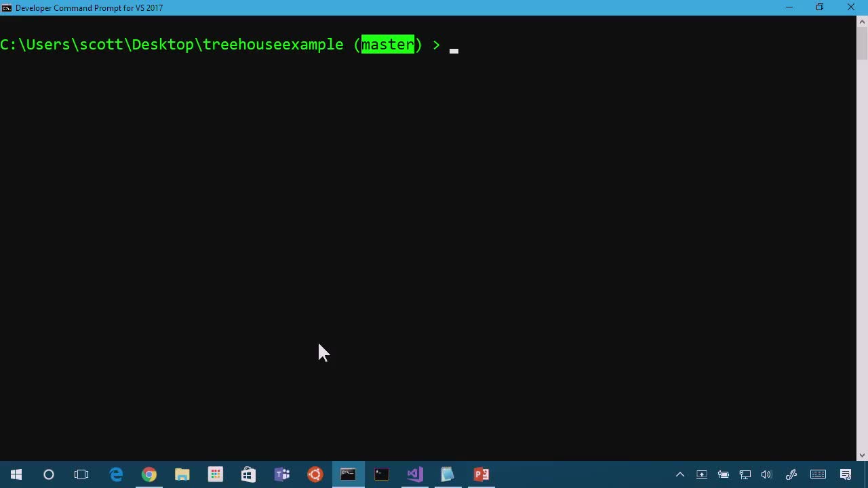Open Windows Ink Workspace pen icon

(791, 474)
